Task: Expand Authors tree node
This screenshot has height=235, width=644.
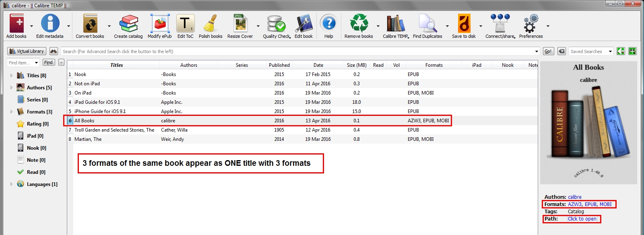Action: pos(11,87)
